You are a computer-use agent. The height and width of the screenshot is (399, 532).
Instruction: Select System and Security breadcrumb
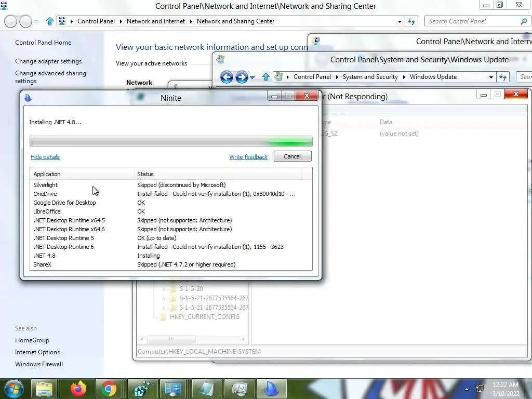click(370, 77)
